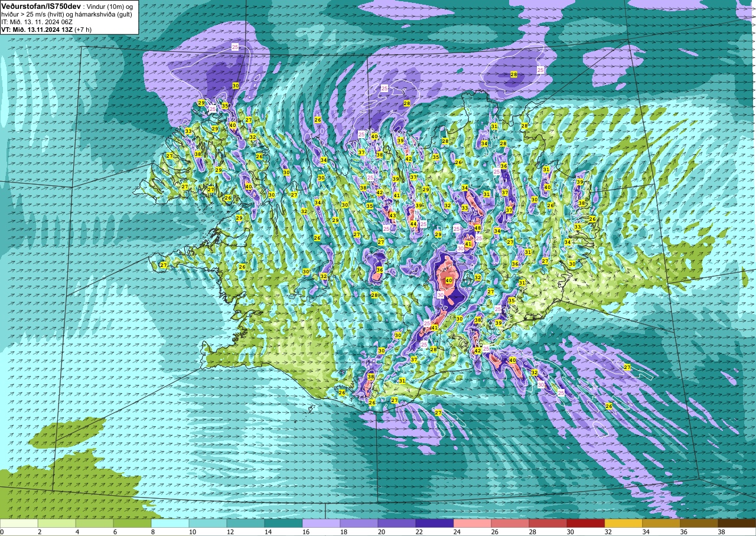Click the 22–24 m/s deep indigo legend swatch
Viewport: 756px width, 536px height.
click(435, 523)
